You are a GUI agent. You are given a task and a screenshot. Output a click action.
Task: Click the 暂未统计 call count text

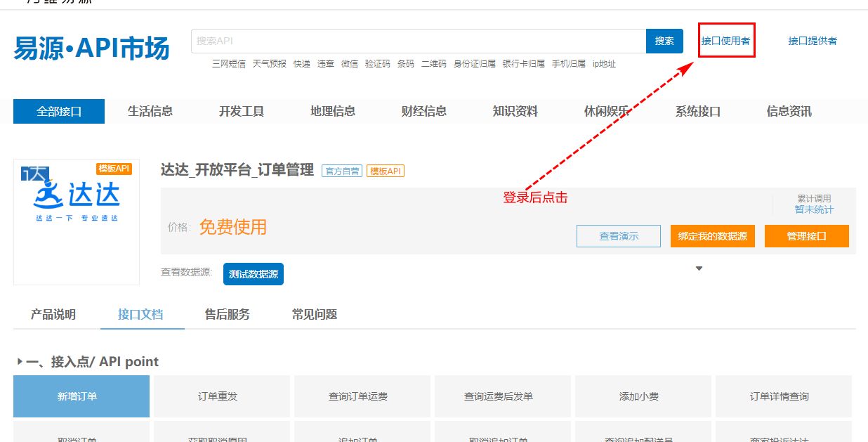[815, 209]
